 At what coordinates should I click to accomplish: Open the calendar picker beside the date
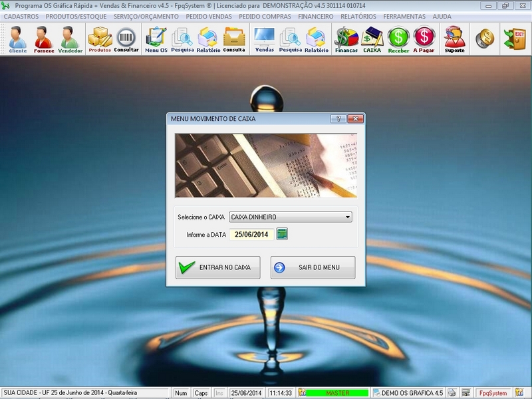click(282, 234)
